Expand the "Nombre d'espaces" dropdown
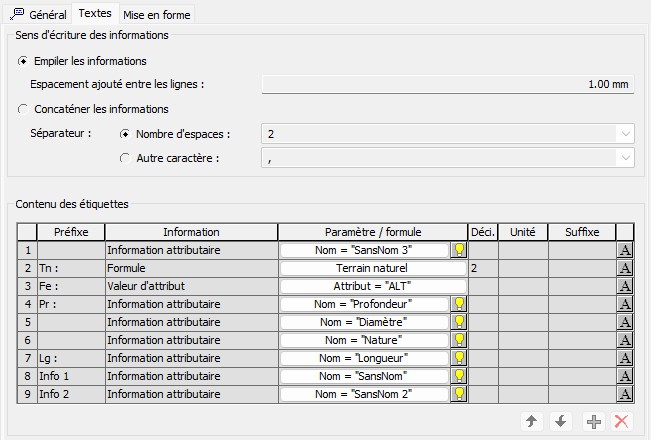Screen dimensions: 651x440 [x=625, y=134]
